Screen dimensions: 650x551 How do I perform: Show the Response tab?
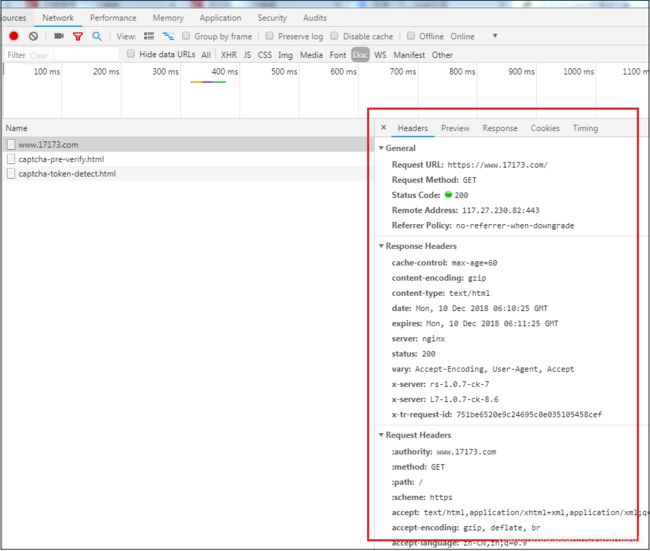[500, 128]
